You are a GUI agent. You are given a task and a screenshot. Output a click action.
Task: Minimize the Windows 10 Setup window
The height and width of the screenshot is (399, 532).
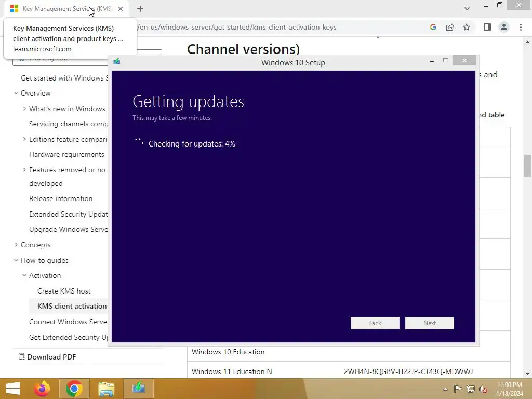tap(432, 61)
